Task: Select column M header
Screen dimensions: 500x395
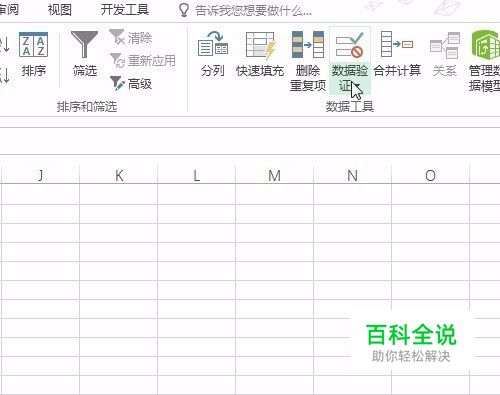Action: click(x=274, y=175)
